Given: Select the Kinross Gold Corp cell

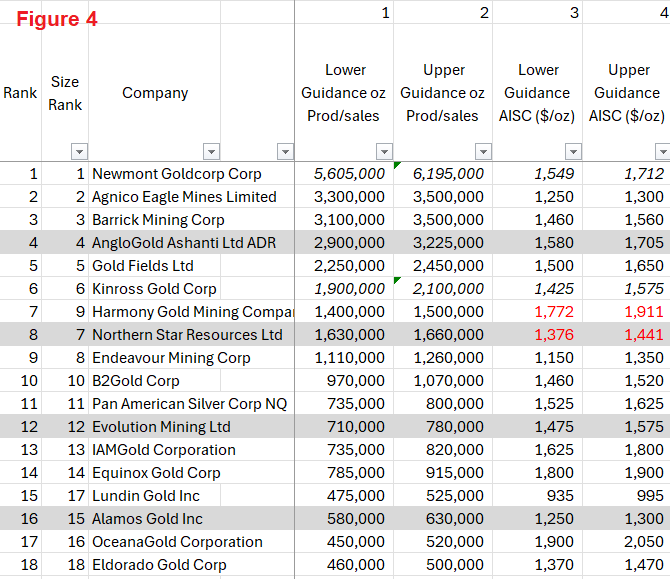Looking at the screenshot, I should coord(155,289).
